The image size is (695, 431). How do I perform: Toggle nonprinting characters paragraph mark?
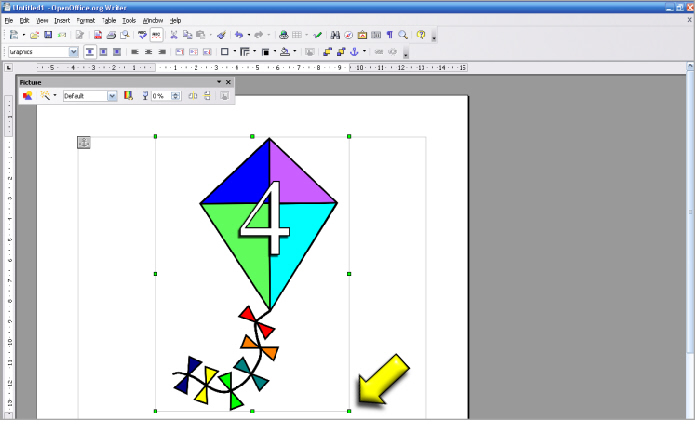click(389, 35)
